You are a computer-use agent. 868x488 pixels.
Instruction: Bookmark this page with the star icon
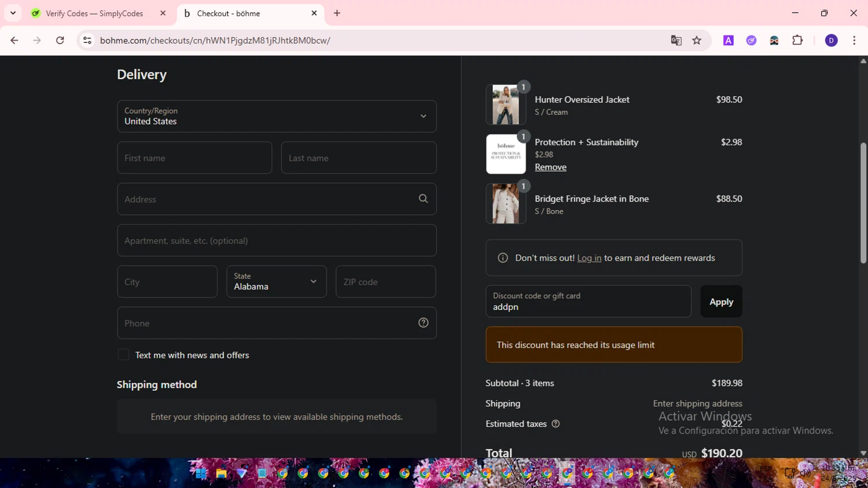(697, 41)
